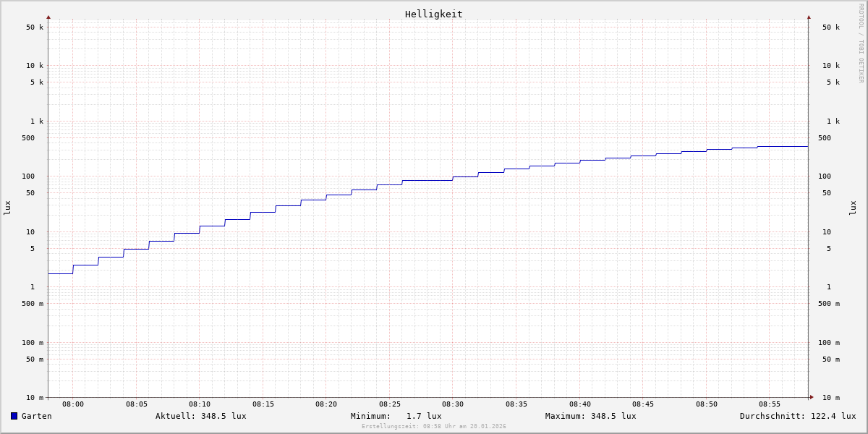Click the 50 k label on left axis
This screenshot has width=868, height=434.
pyautogui.click(x=35, y=27)
